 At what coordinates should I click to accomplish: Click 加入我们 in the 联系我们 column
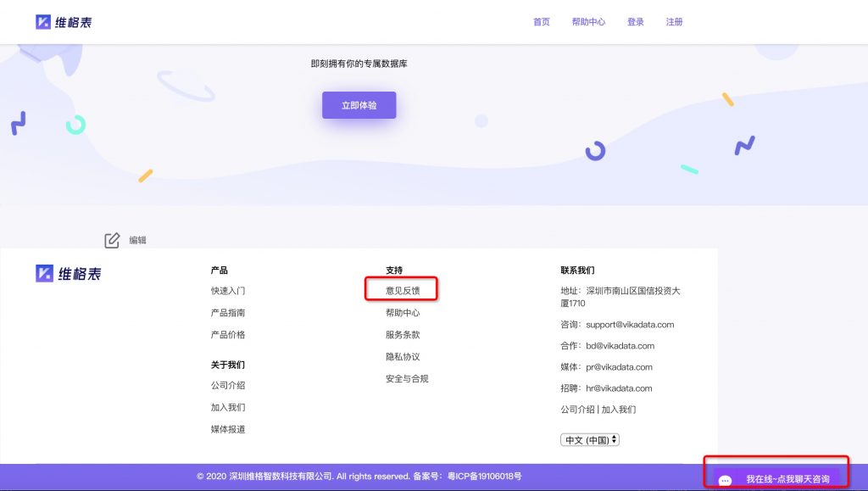(619, 410)
